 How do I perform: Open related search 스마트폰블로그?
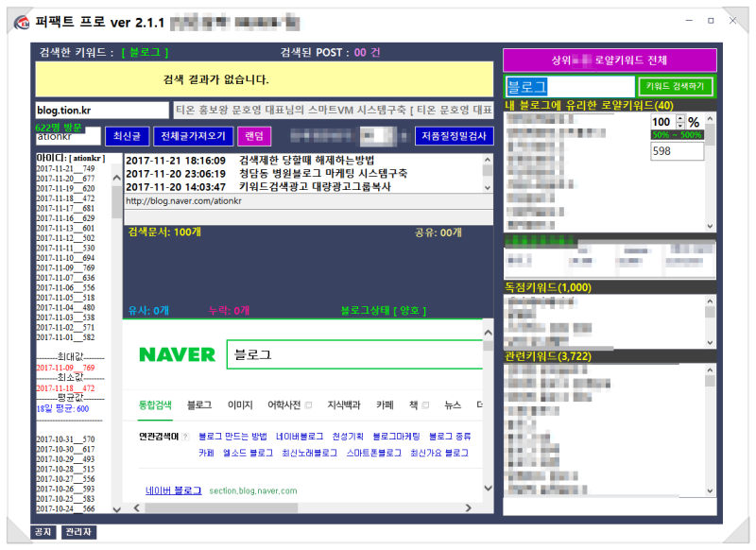tap(373, 453)
